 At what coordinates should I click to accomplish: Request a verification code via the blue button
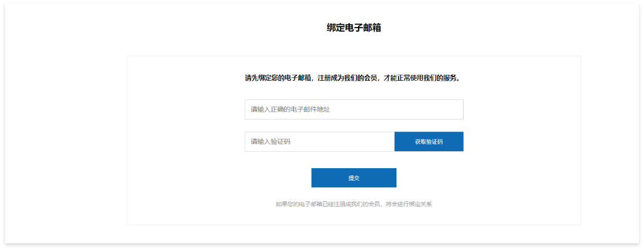point(429,142)
